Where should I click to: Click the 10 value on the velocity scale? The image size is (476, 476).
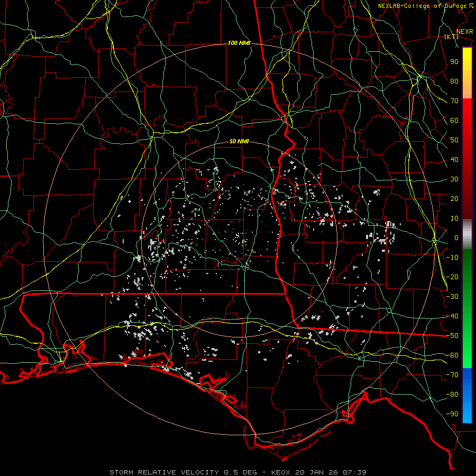[454, 218]
